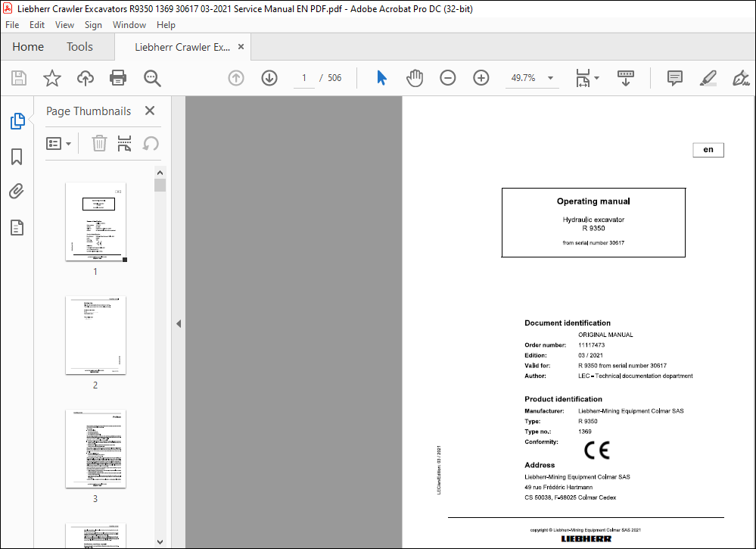Screen dimensions: 756x549
Task: Open the Find text magnifier tool
Action: [x=152, y=78]
